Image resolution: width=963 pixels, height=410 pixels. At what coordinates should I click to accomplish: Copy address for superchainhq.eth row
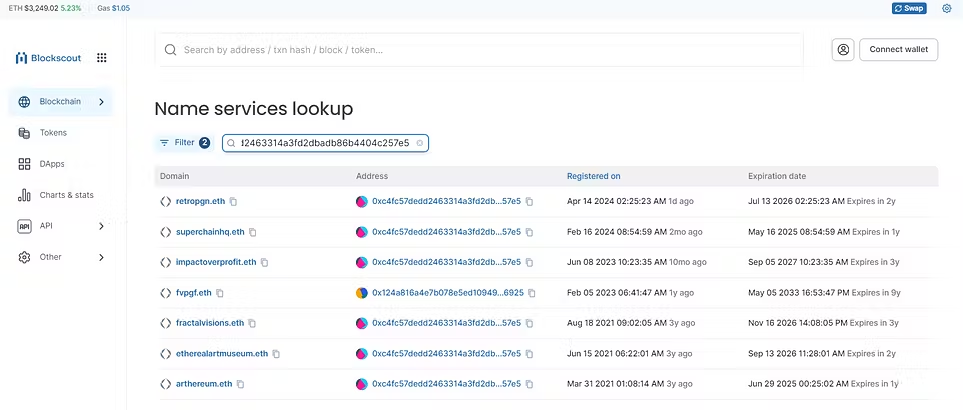point(529,233)
